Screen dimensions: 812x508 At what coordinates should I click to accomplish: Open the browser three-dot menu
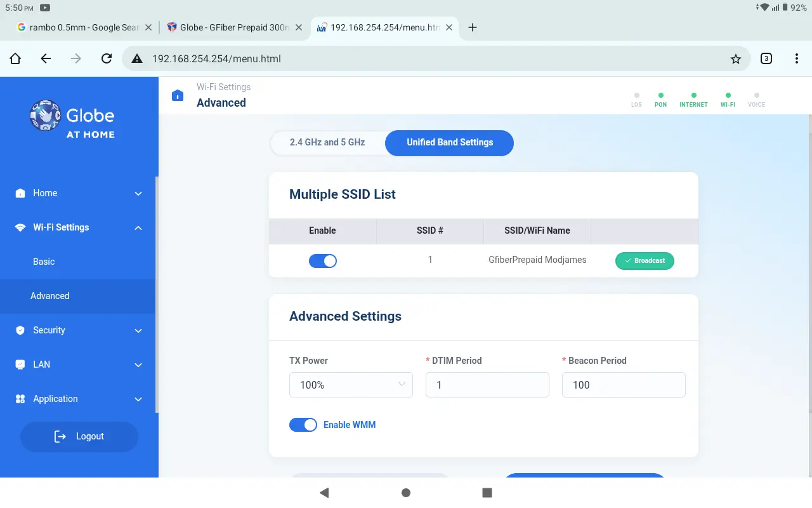pyautogui.click(x=797, y=58)
